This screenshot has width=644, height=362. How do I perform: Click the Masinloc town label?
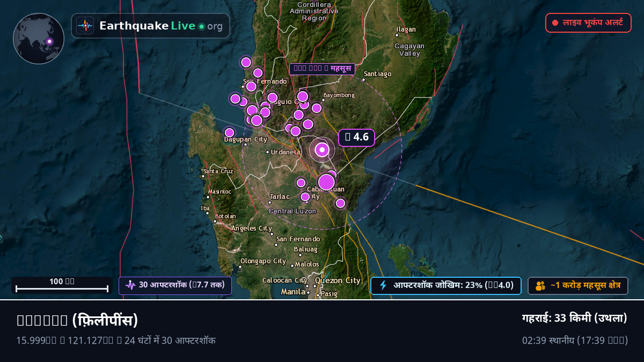[220, 191]
